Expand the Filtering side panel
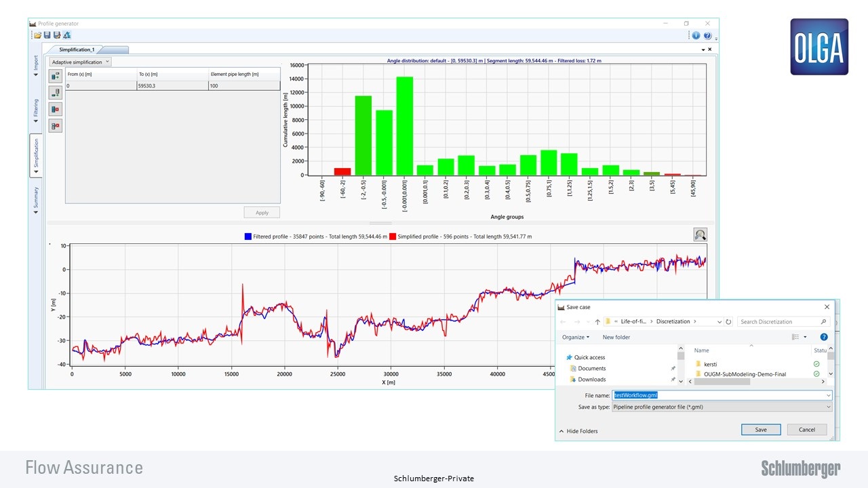Screen dimensions: 868x488 [x=36, y=112]
